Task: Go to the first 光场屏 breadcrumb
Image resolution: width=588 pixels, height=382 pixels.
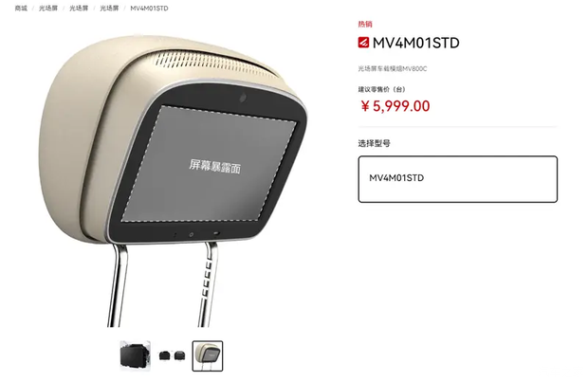Action: click(48, 9)
